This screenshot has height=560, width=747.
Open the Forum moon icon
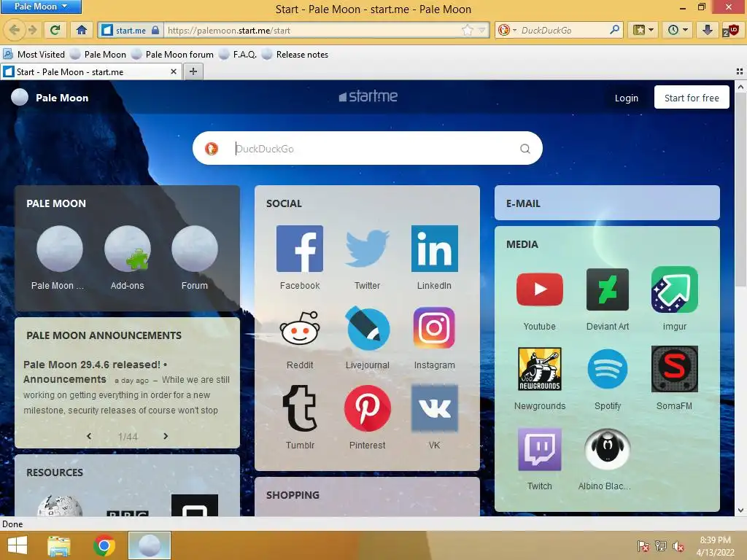(x=194, y=249)
